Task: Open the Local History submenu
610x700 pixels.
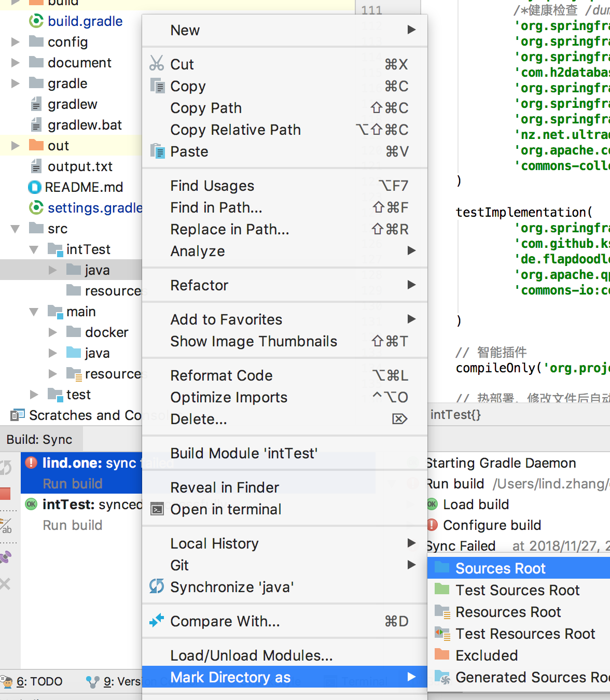Action: point(285,543)
